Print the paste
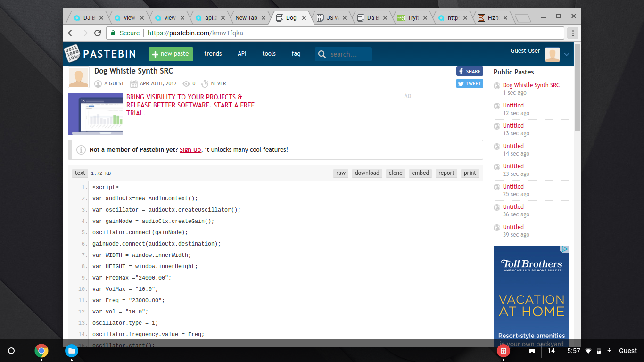This screenshot has width=644, height=362. click(x=470, y=173)
